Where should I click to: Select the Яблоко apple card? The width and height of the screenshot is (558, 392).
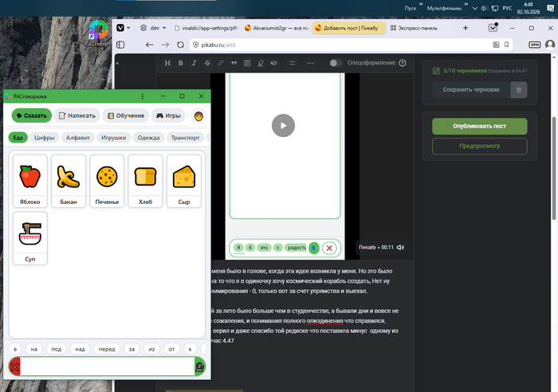coord(30,181)
